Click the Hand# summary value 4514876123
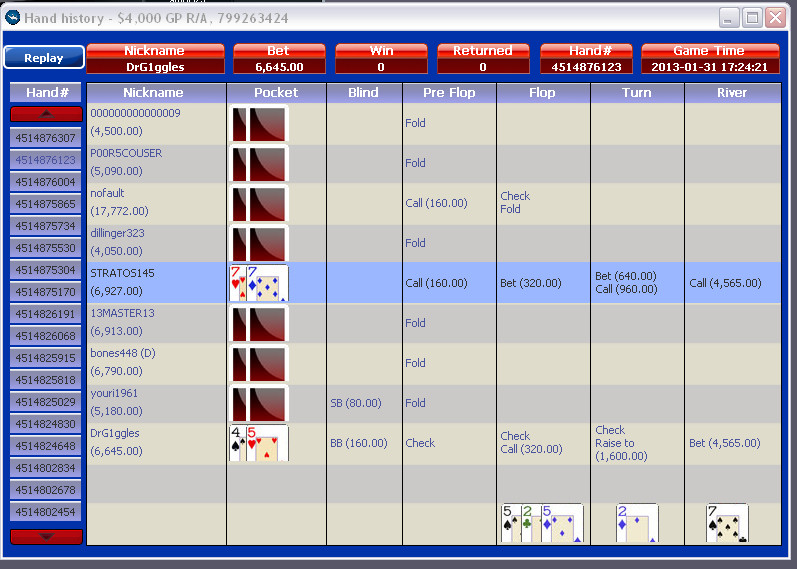 (x=586, y=67)
